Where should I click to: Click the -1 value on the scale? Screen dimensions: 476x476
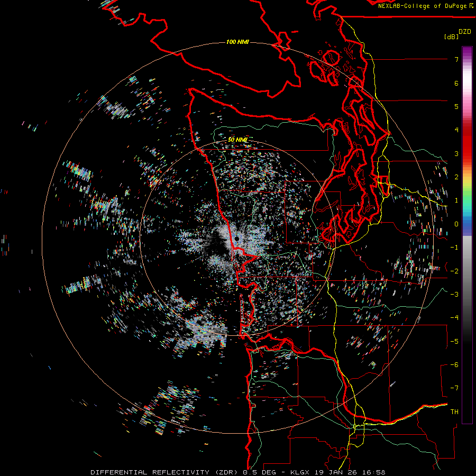point(454,248)
